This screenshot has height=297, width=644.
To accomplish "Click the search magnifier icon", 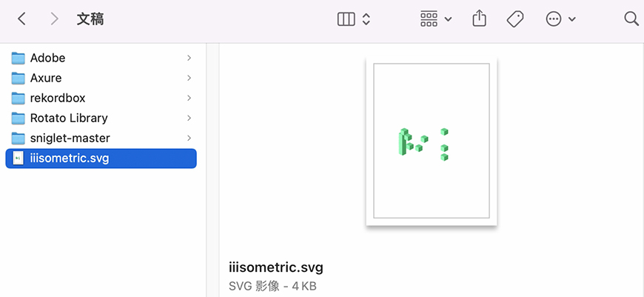I will click(x=631, y=19).
